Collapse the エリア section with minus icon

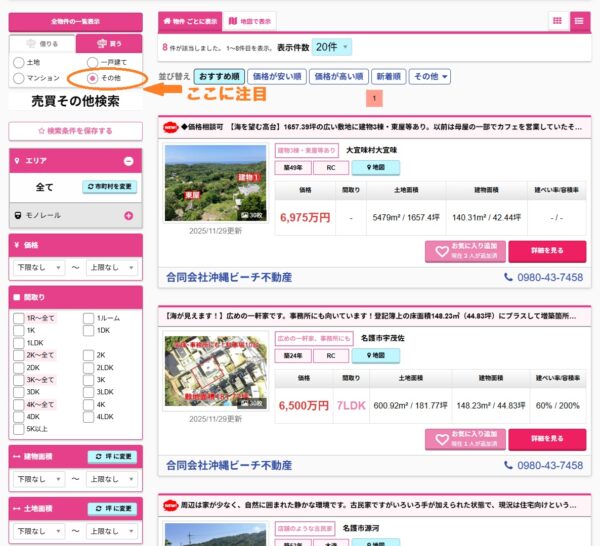(x=128, y=161)
